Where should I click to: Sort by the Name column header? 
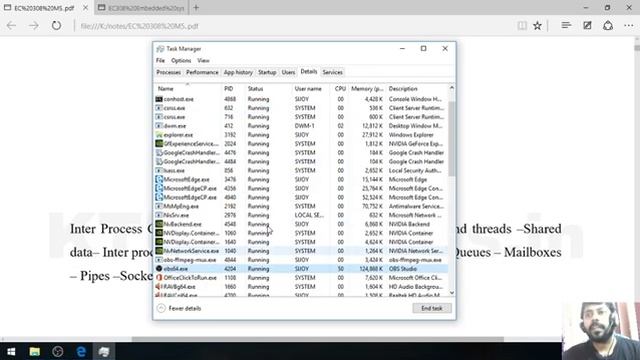tap(188, 89)
